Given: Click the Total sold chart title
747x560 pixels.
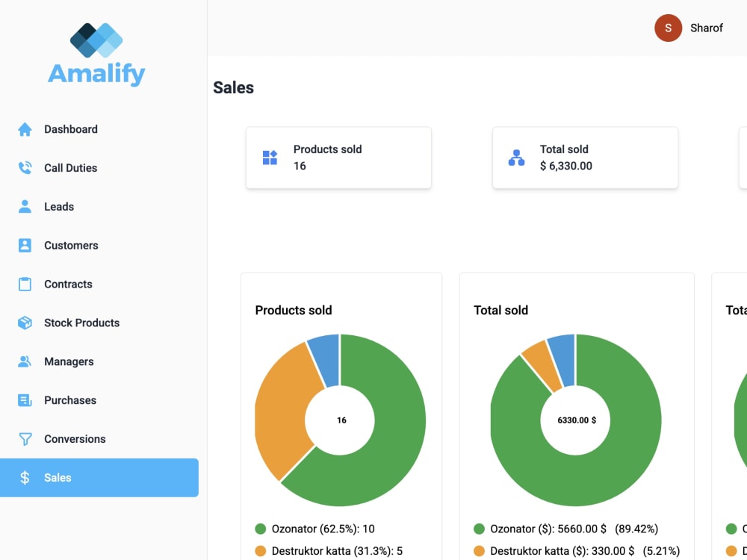Looking at the screenshot, I should pos(500,310).
